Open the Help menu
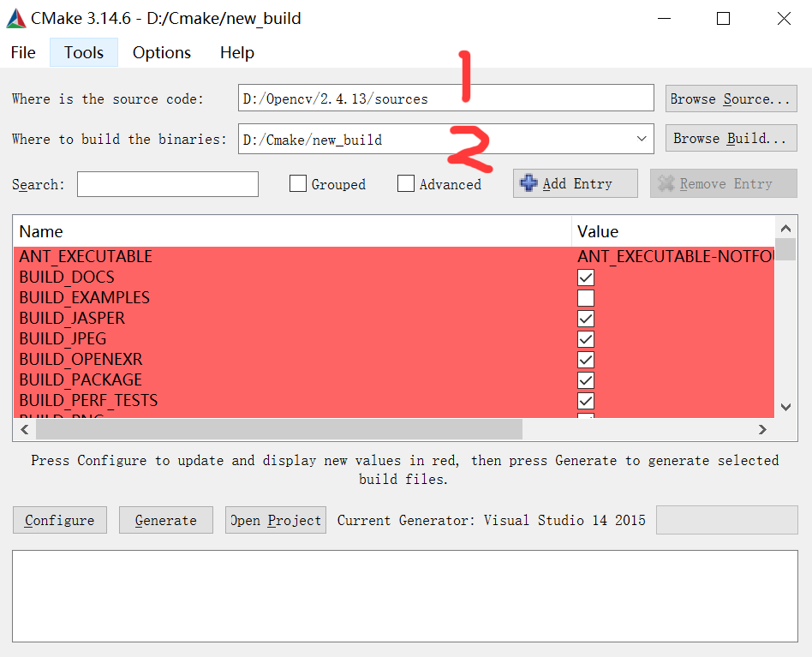Viewport: 812px width, 657px height. [x=237, y=52]
